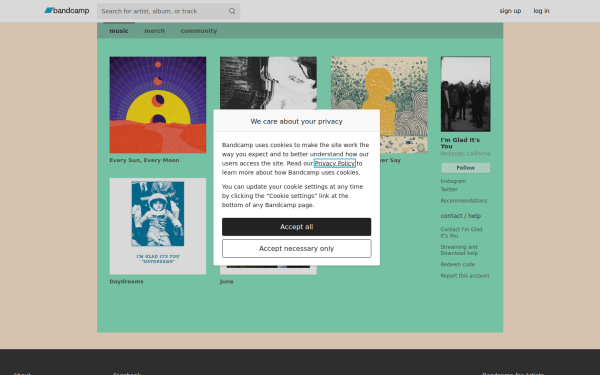This screenshot has width=600, height=375.
Task: Open the log in link
Action: (541, 11)
